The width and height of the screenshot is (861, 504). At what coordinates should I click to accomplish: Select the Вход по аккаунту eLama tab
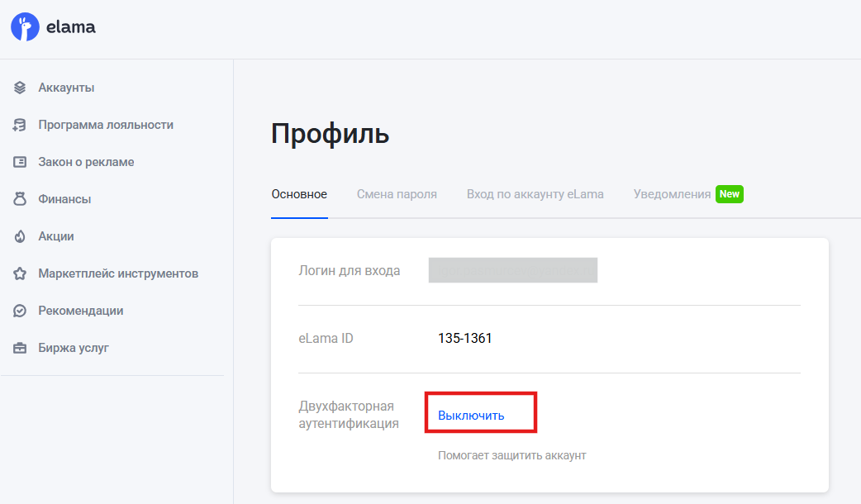(535, 194)
